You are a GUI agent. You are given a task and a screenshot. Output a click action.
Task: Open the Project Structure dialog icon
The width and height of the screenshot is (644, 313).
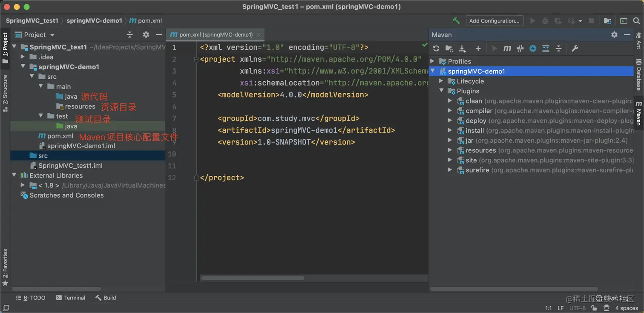607,20
